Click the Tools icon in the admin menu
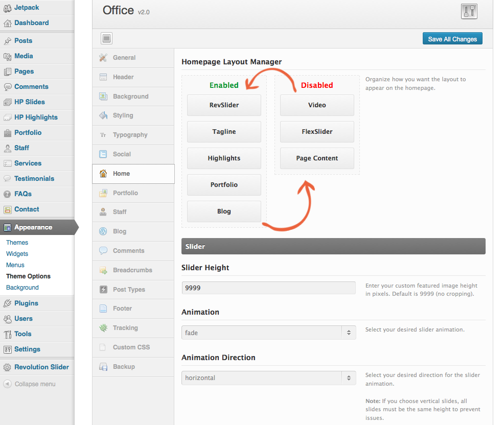This screenshot has width=504, height=425. point(7,334)
